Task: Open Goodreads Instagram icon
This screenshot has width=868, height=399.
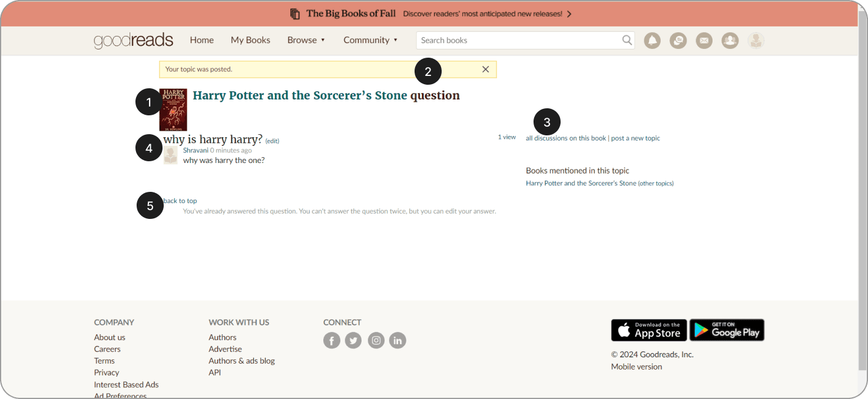Action: click(376, 340)
